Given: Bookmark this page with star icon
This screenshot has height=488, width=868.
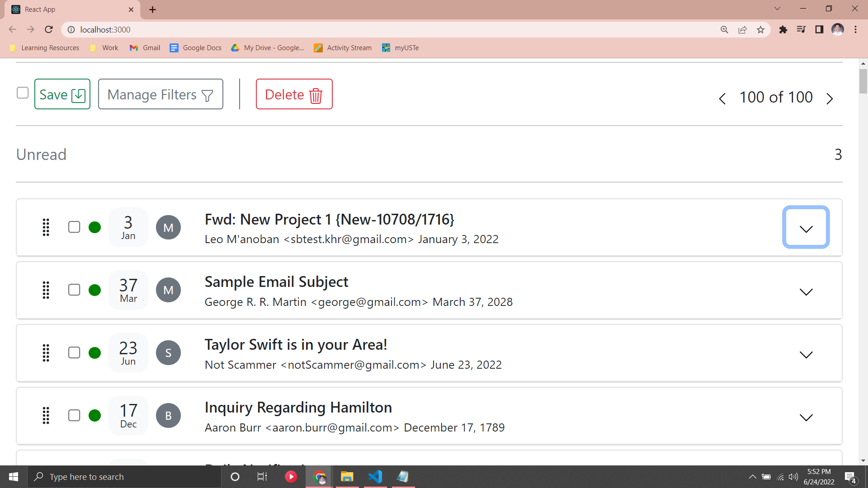Looking at the screenshot, I should tap(760, 30).
